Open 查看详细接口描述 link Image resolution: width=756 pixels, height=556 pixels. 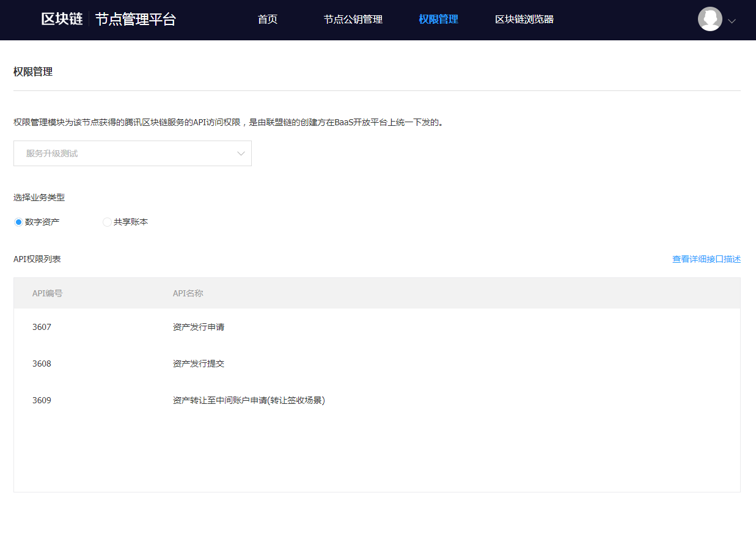click(706, 259)
